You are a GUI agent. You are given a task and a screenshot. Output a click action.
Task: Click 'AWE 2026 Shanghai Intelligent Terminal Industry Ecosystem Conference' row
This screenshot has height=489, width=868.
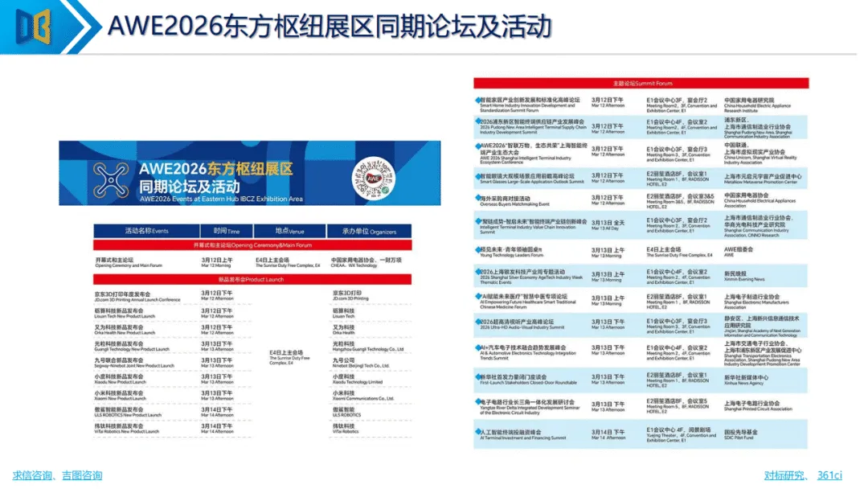(641, 154)
